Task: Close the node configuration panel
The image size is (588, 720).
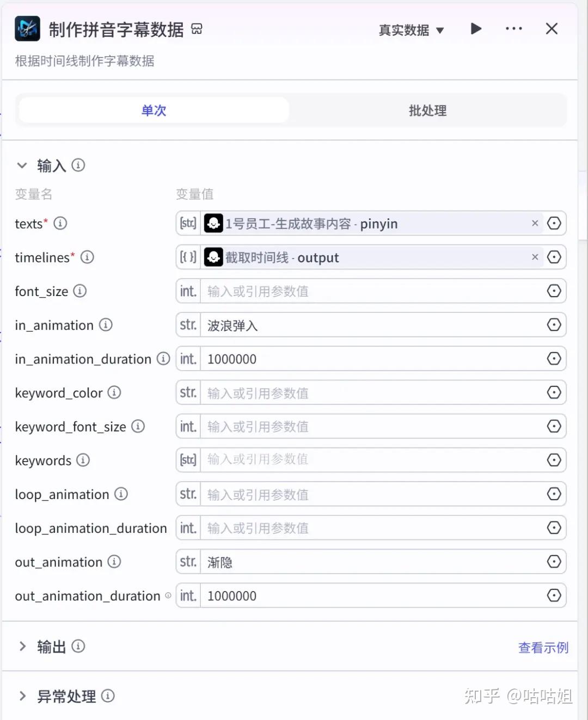Action: [552, 29]
